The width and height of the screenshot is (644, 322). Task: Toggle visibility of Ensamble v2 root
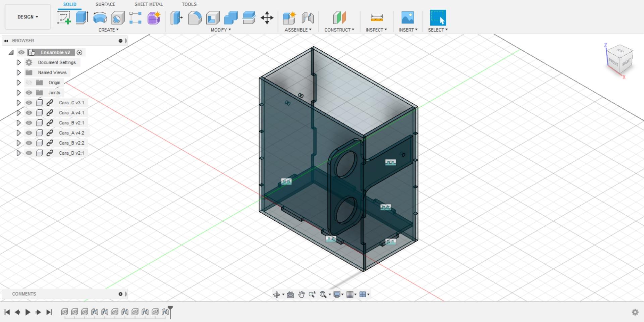[x=21, y=52]
